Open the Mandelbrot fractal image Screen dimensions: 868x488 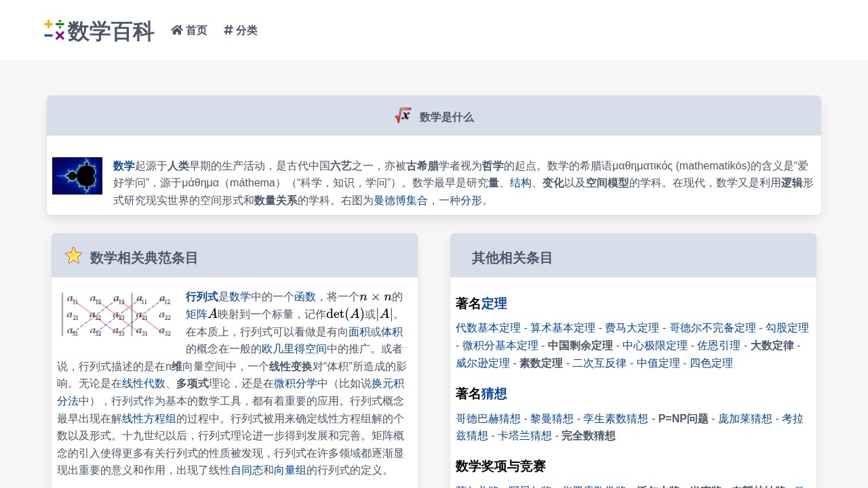click(77, 176)
